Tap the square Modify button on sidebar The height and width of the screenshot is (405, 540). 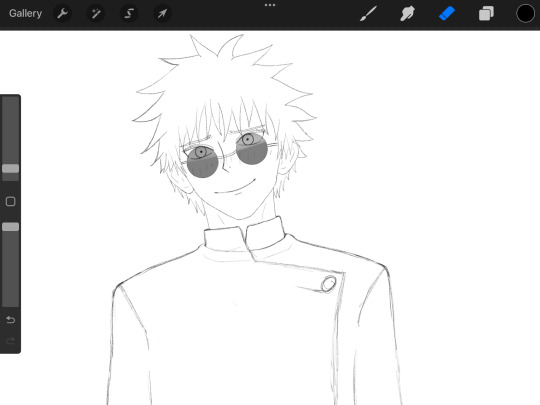coord(11,201)
